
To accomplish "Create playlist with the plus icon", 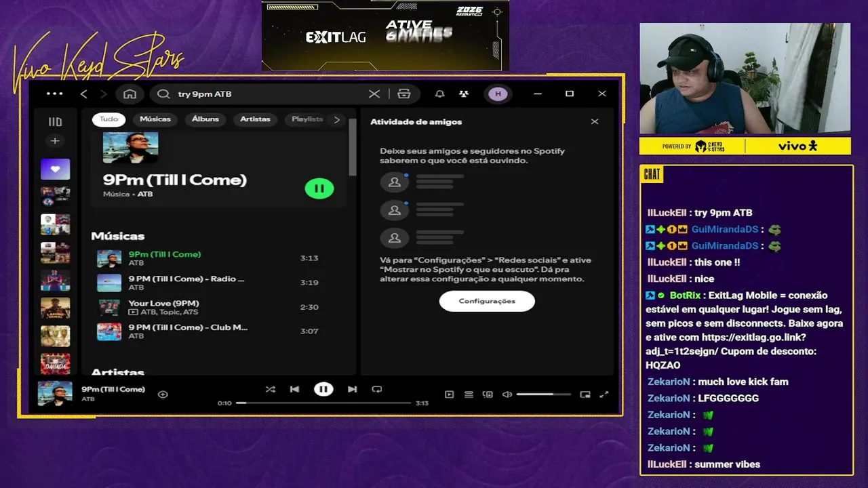I will [55, 141].
